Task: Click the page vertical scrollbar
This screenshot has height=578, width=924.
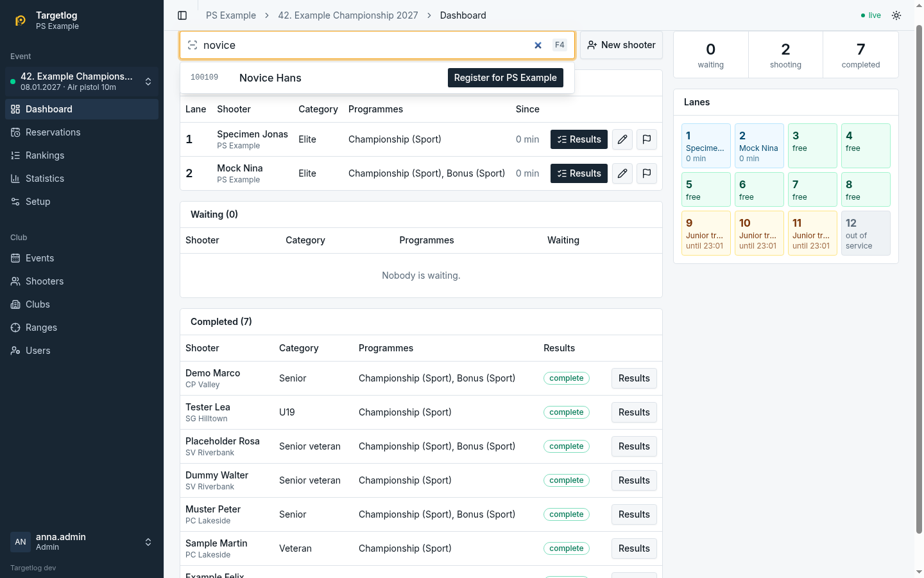Action: coord(919,279)
